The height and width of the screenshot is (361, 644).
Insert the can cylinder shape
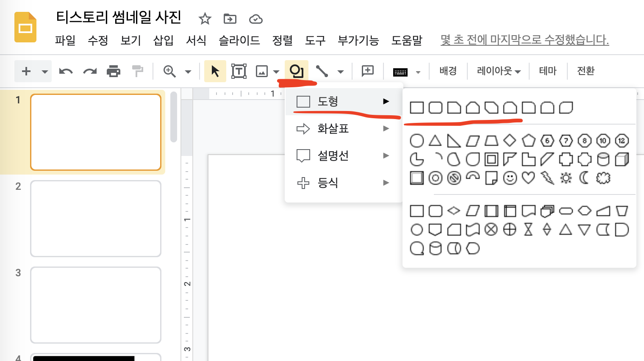(x=603, y=159)
